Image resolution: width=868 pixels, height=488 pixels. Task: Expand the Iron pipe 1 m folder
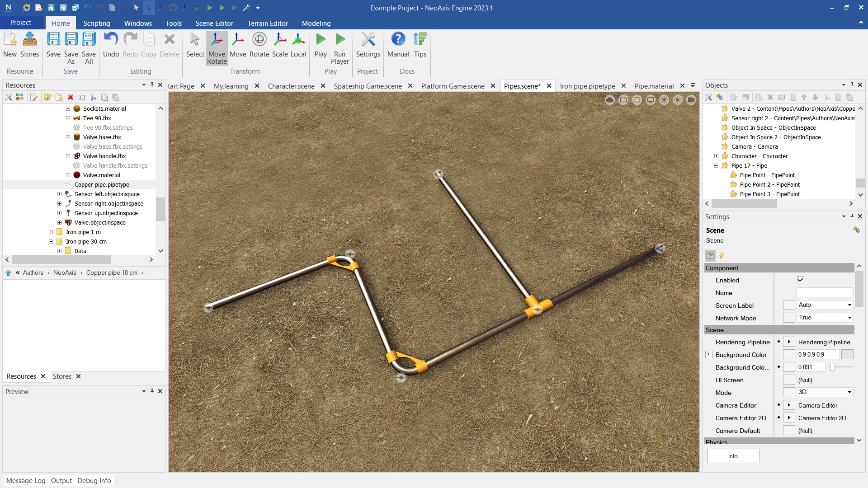[51, 232]
